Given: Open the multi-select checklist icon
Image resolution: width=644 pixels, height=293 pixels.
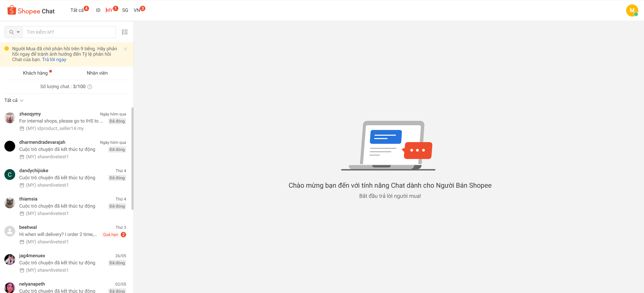Looking at the screenshot, I should click(125, 32).
